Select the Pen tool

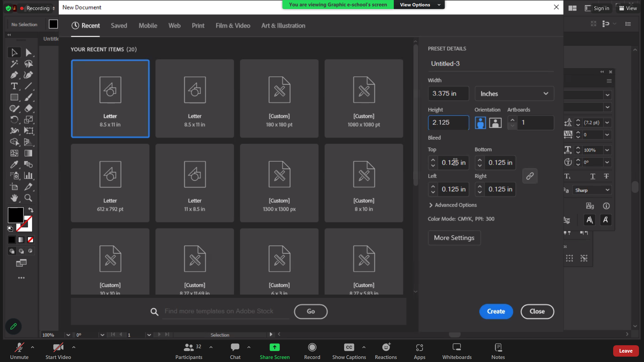point(14,75)
